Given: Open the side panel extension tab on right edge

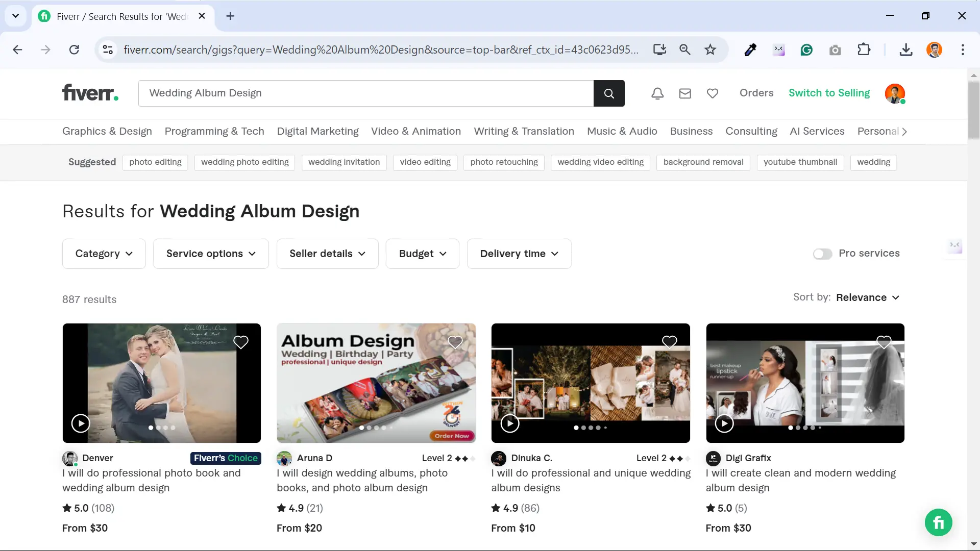Looking at the screenshot, I should pos(954,246).
